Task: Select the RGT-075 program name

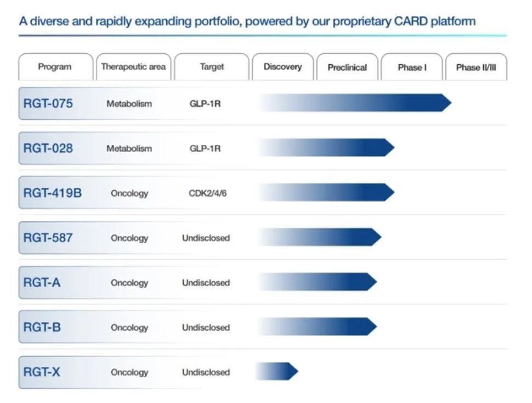Action: tap(48, 104)
